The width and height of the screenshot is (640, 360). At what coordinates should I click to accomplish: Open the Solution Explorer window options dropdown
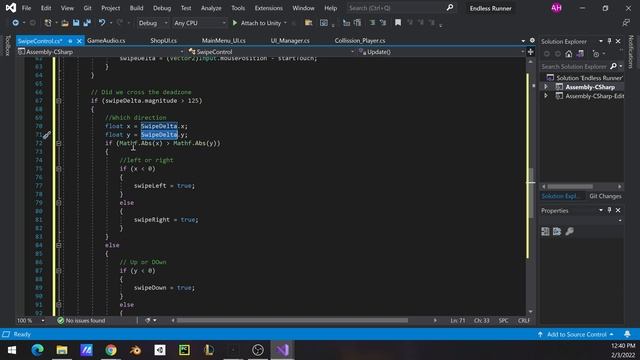pyautogui.click(x=600, y=41)
